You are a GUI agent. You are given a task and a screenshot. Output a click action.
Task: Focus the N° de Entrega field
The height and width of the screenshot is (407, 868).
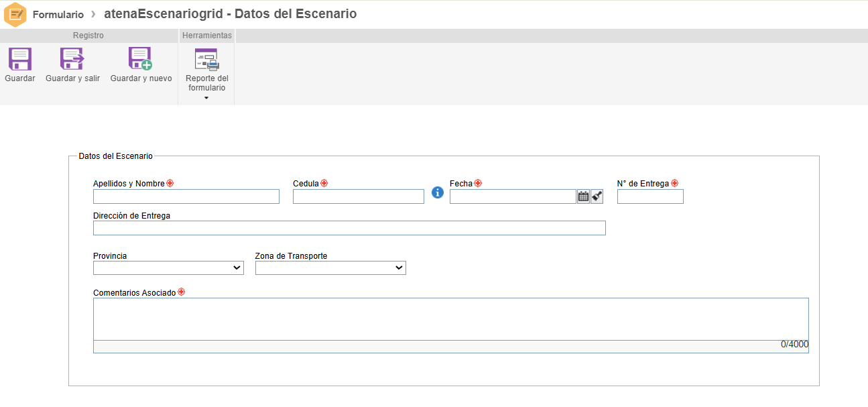(650, 196)
